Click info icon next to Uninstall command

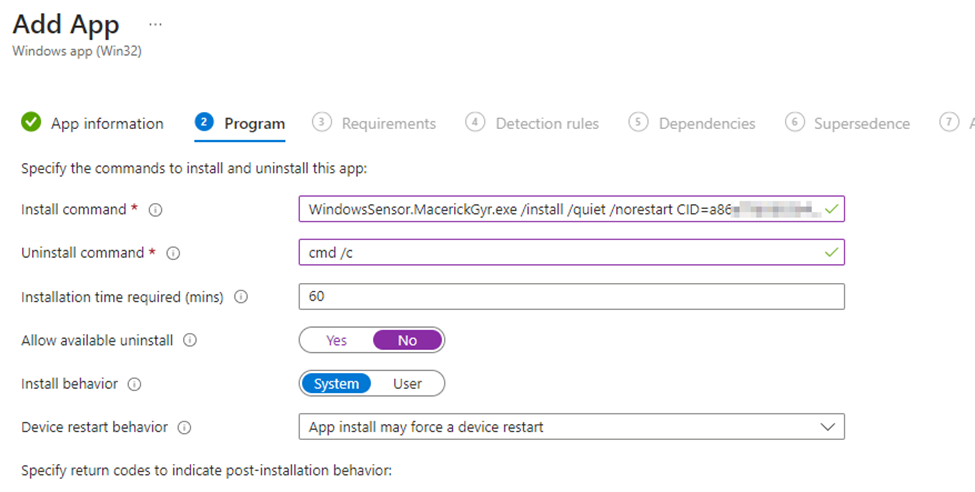(x=172, y=254)
